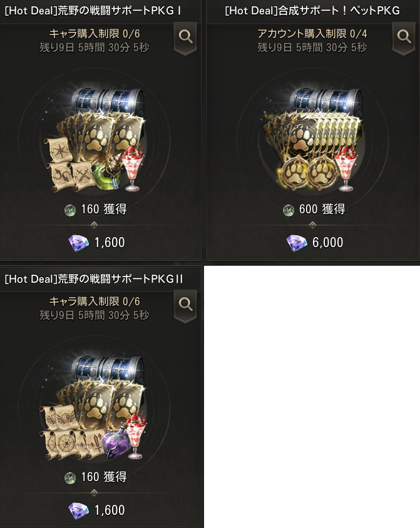
Task: Buy PKG II via its 1,600 price
Action: pyautogui.click(x=96, y=510)
